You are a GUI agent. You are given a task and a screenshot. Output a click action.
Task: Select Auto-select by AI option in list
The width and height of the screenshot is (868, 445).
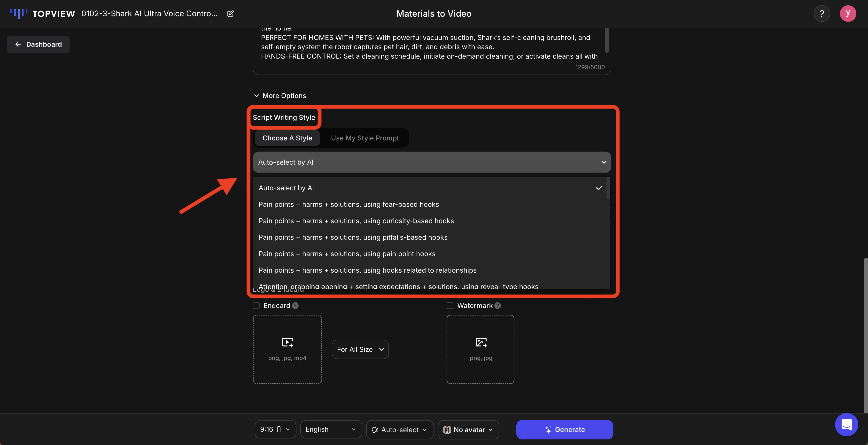pos(430,188)
